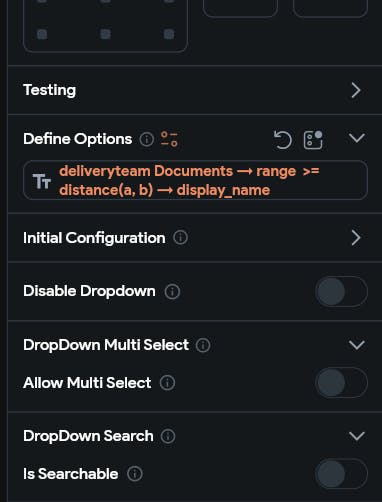Click the info icon next to Initial Configuration

pos(181,238)
